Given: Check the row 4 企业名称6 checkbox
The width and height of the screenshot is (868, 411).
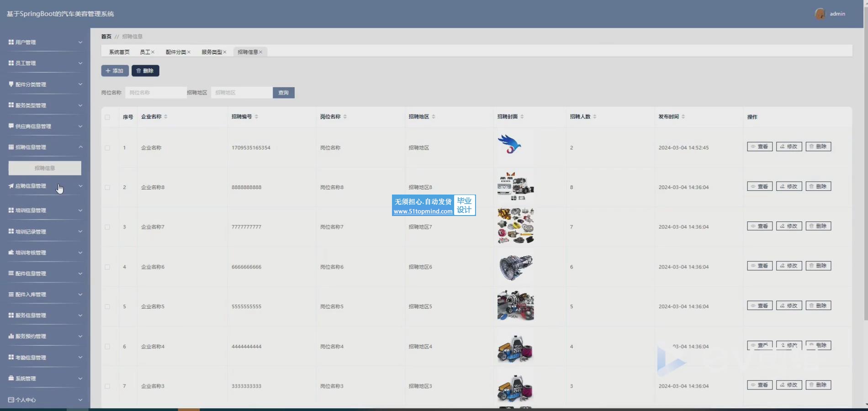Looking at the screenshot, I should click(107, 267).
